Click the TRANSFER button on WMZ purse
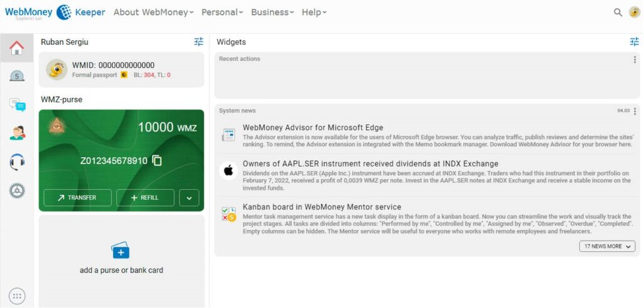The width and height of the screenshot is (644, 308). pyautogui.click(x=77, y=198)
